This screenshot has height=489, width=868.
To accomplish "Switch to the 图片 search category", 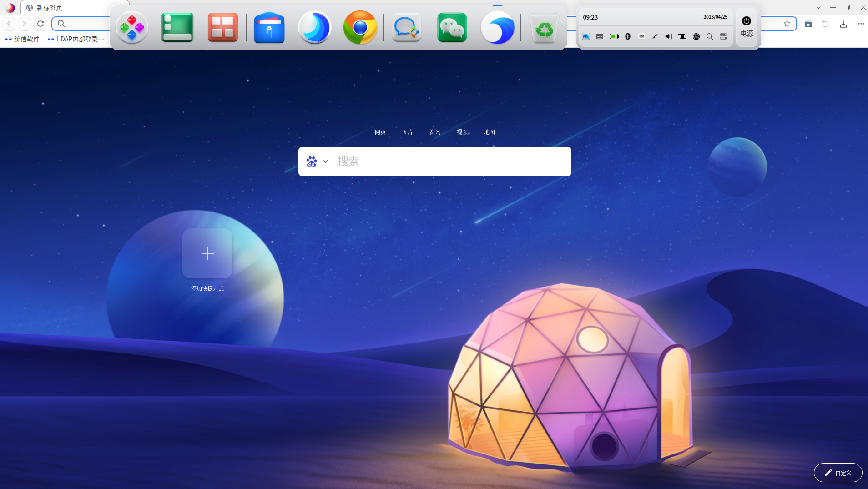I will tap(407, 132).
